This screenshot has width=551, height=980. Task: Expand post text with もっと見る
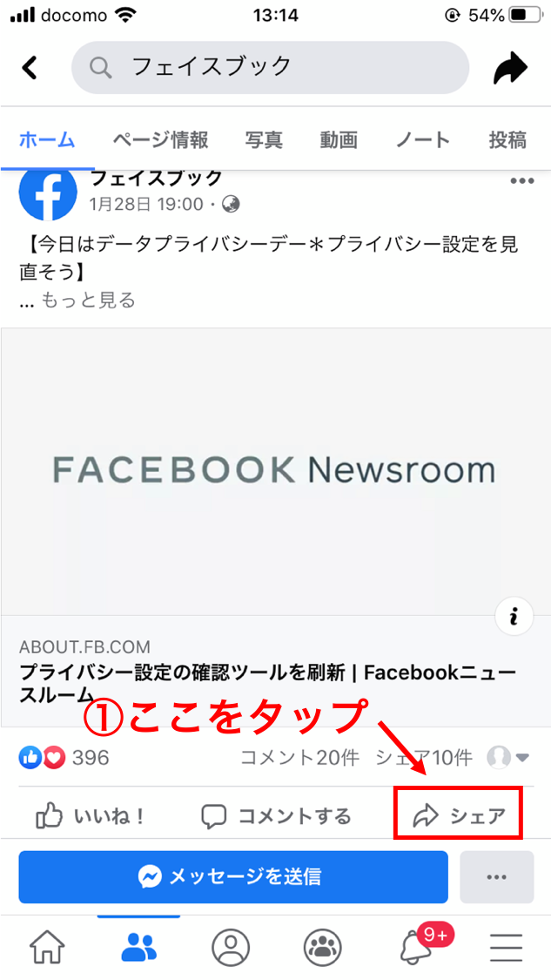coord(88,301)
